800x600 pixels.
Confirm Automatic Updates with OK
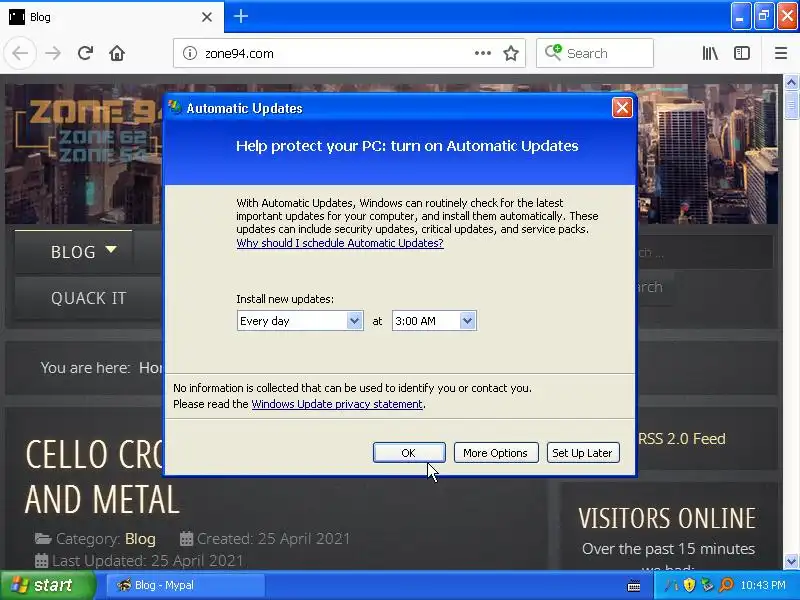[x=409, y=453]
